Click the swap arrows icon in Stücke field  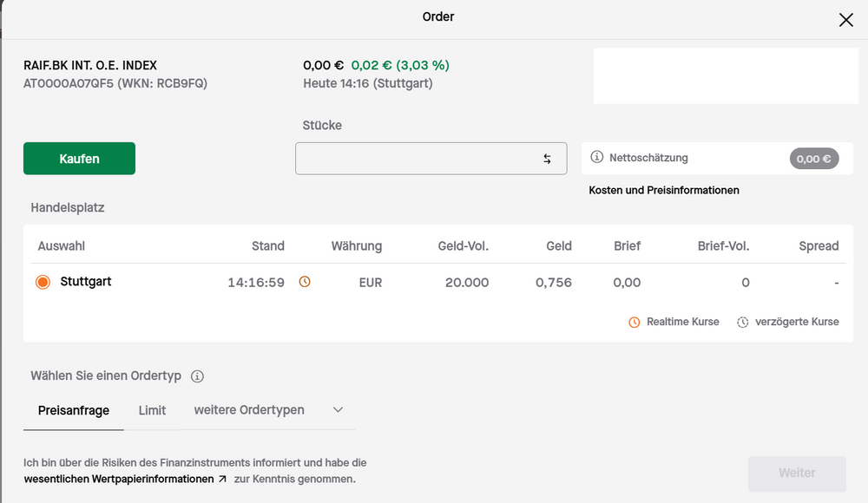pos(547,159)
